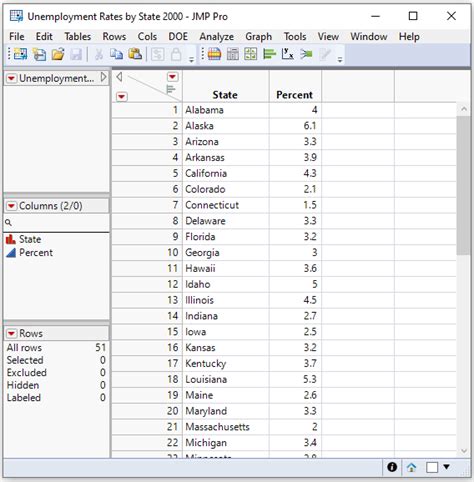Select State in the Columns list
Screen dimensions: 474x482
[30, 239]
